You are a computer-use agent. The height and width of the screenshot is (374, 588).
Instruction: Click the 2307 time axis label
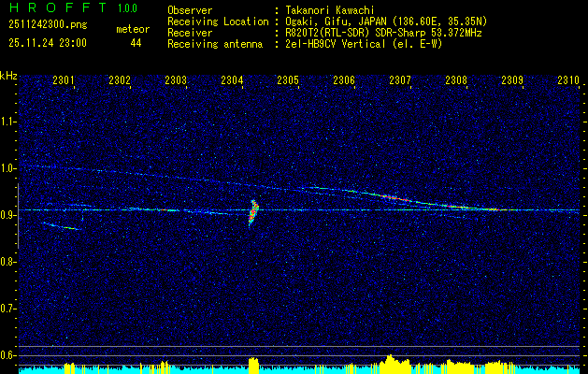click(x=400, y=79)
